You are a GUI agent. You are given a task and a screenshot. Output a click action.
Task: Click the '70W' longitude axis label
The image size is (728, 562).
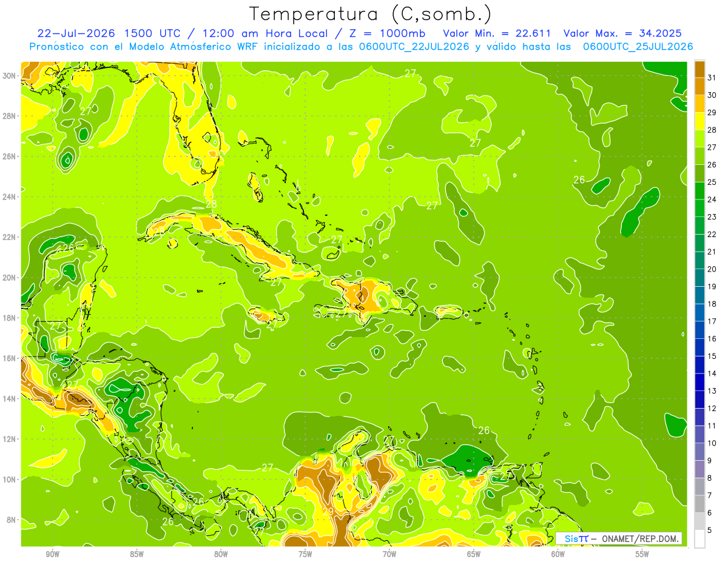point(389,554)
